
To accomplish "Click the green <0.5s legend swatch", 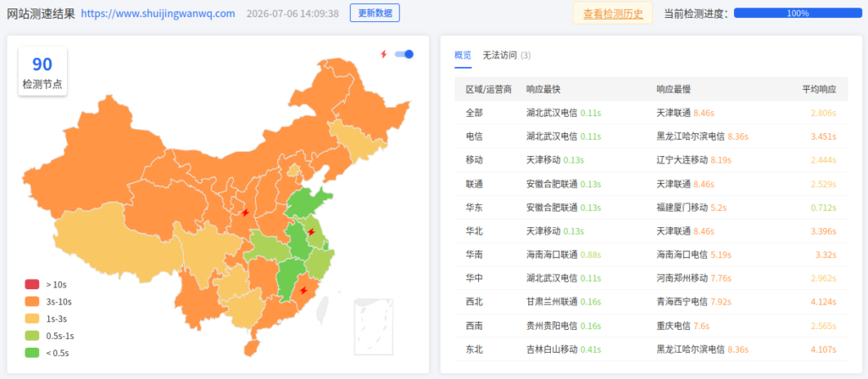I will pos(32,353).
